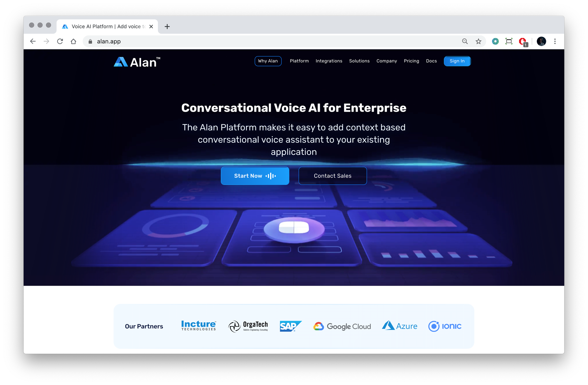Image resolution: width=588 pixels, height=385 pixels.
Task: Click the Solutions navigation link
Action: click(359, 61)
